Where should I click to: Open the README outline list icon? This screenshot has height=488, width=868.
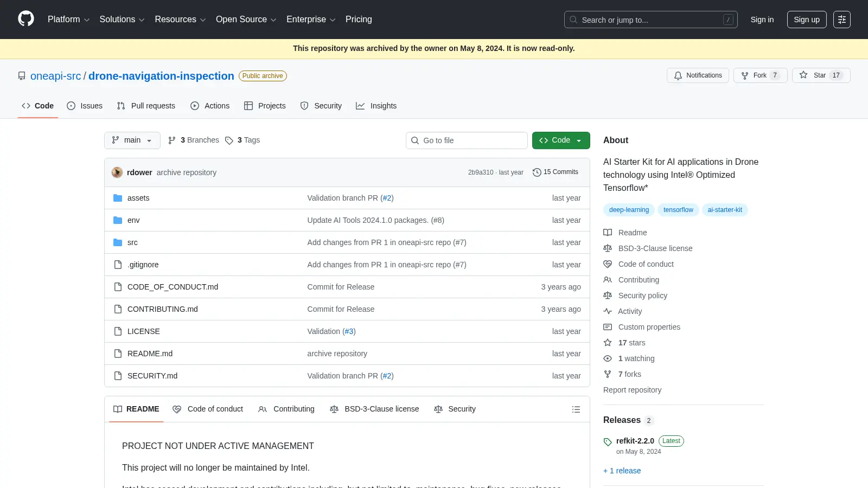[x=576, y=409]
